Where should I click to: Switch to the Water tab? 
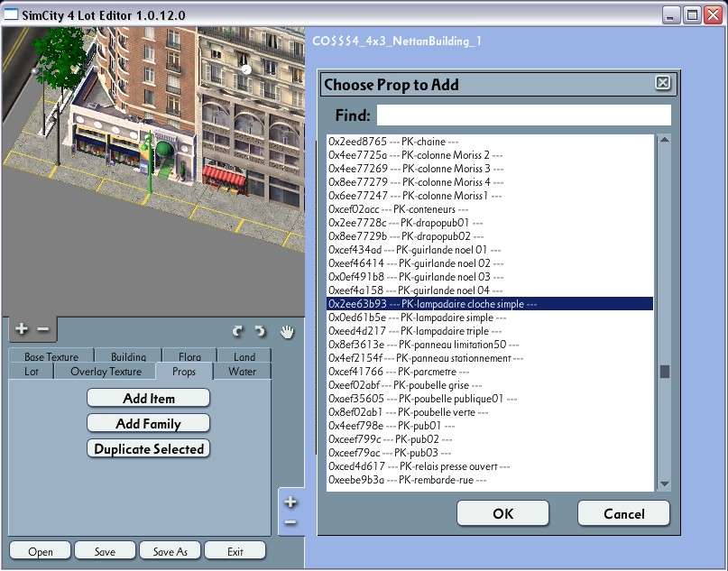coord(242,372)
